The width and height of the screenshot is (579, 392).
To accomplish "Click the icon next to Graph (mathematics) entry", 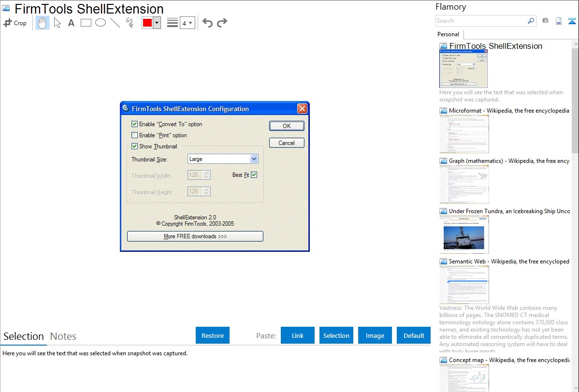I will (x=443, y=161).
